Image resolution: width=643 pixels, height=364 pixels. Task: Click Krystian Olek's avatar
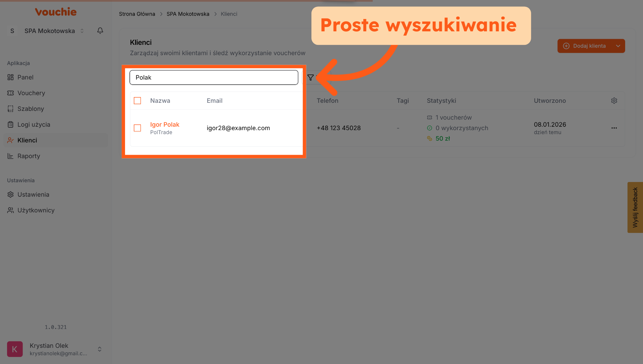pos(15,349)
